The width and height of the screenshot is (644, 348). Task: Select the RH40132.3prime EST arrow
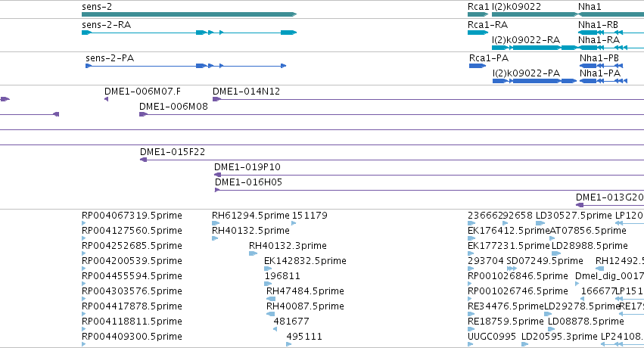[253, 253]
